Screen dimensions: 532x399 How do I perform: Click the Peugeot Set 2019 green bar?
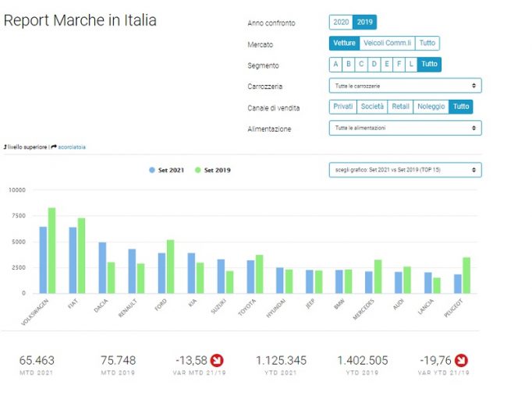pos(466,275)
